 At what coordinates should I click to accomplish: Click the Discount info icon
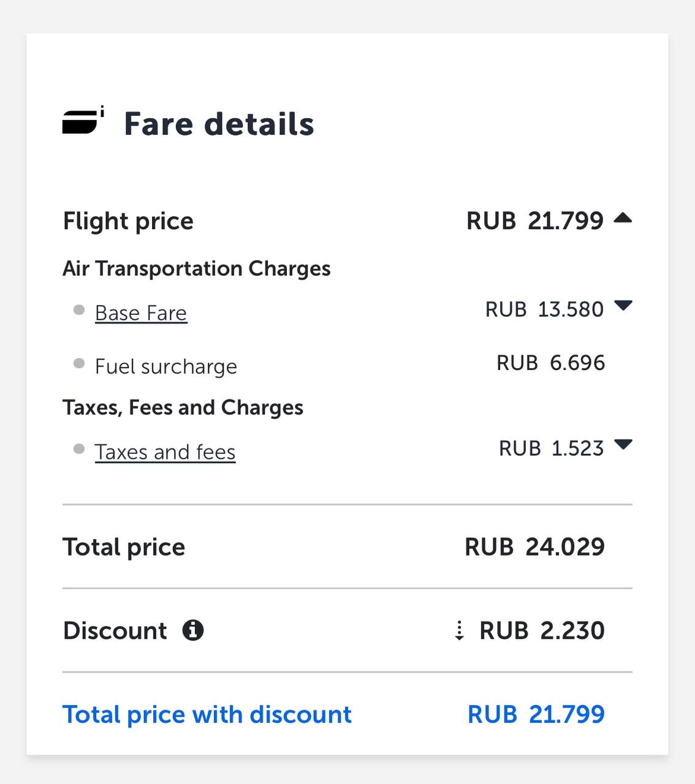point(193,630)
